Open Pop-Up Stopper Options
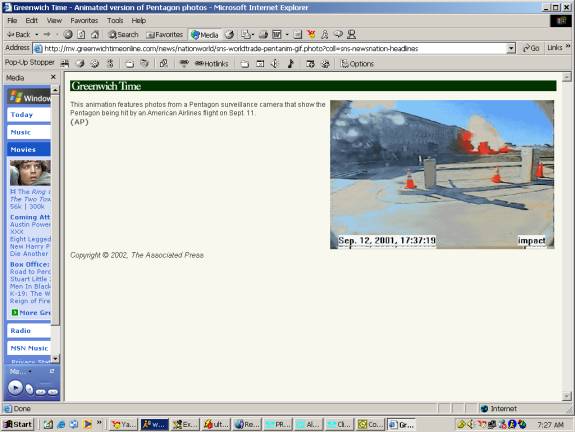This screenshot has width=575, height=432. 357,64
